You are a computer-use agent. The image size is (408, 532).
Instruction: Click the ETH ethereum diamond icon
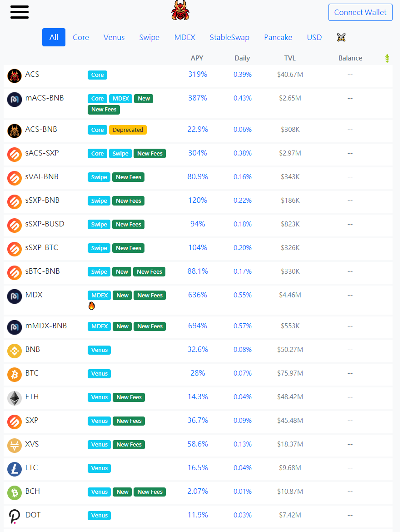(x=15, y=398)
